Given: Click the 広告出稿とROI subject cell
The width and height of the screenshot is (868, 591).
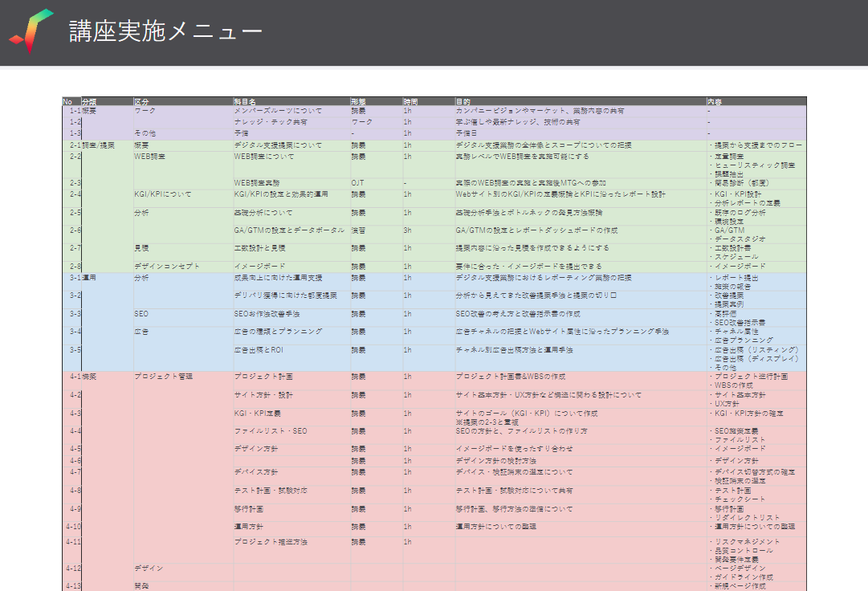Looking at the screenshot, I should (x=258, y=350).
